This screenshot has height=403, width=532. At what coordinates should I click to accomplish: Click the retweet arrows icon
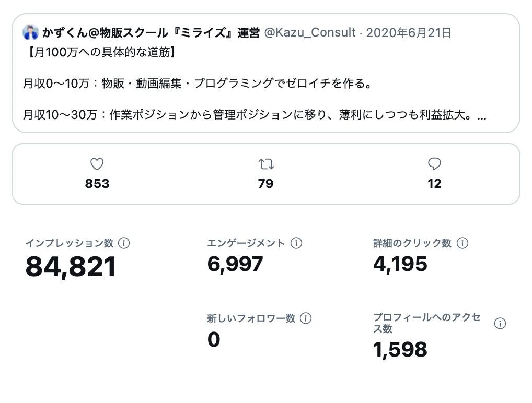pos(266,164)
